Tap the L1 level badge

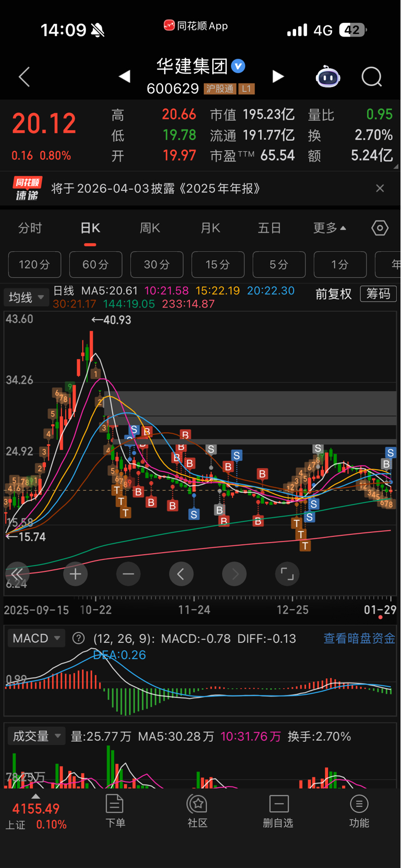coord(247,89)
